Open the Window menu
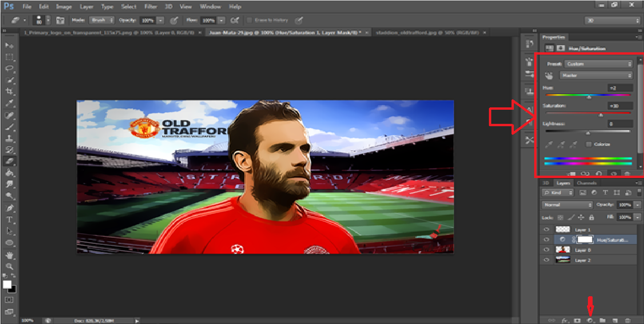The width and height of the screenshot is (644, 324). (210, 7)
